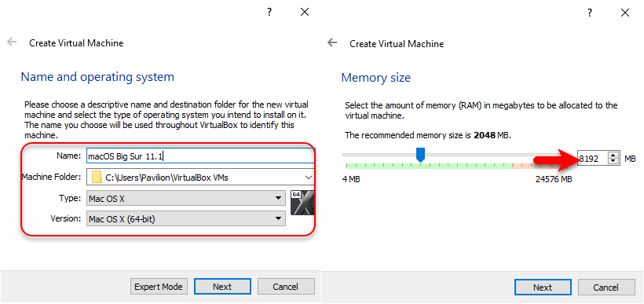Click the help question mark in the Name dialog
644x304 pixels.
point(269,12)
